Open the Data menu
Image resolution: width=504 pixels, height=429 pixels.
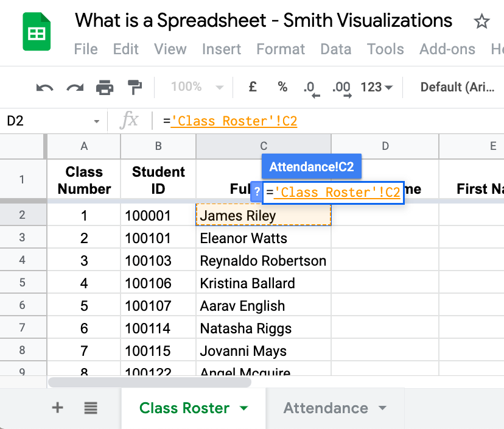(336, 49)
